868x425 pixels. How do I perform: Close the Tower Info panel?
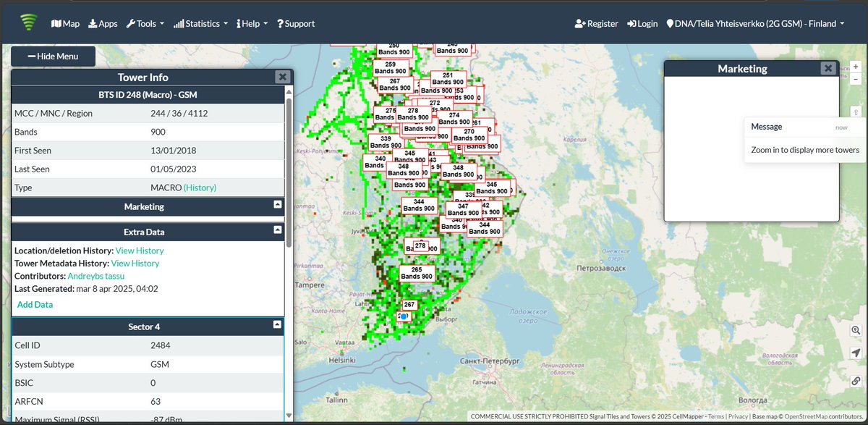(x=282, y=77)
